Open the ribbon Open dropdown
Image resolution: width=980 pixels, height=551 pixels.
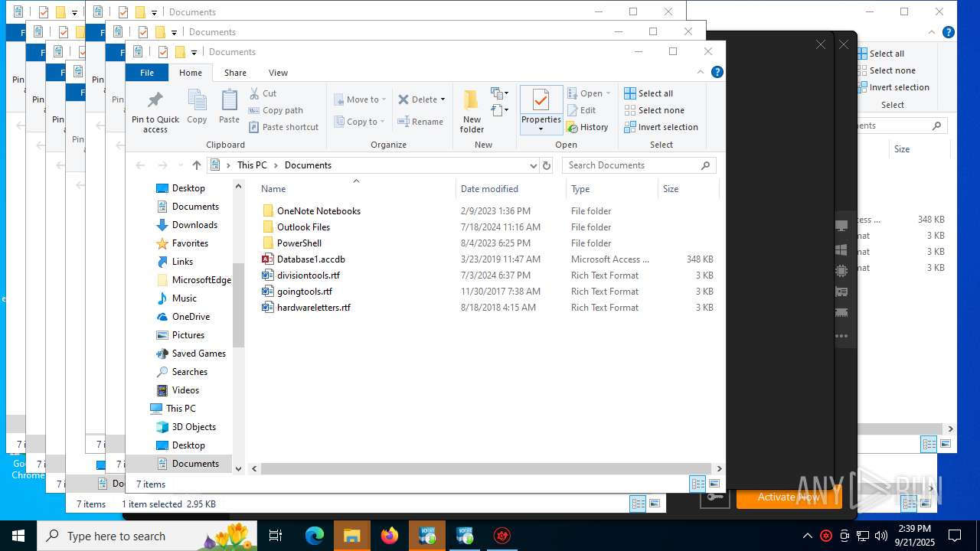[x=589, y=93]
